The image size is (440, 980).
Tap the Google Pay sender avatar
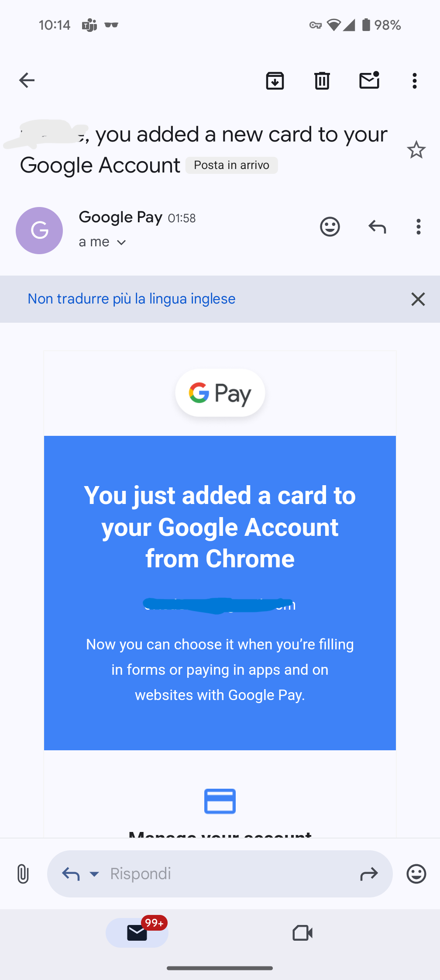pos(39,231)
